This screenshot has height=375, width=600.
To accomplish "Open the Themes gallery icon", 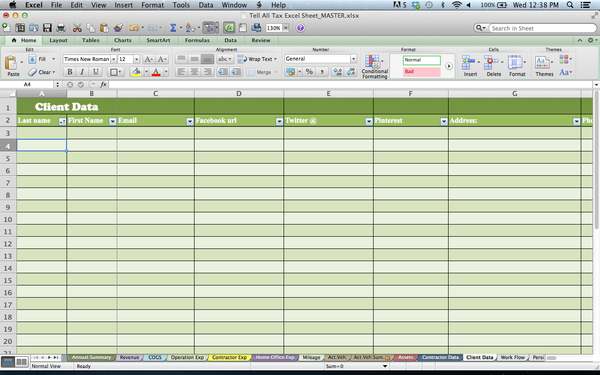I will point(542,62).
